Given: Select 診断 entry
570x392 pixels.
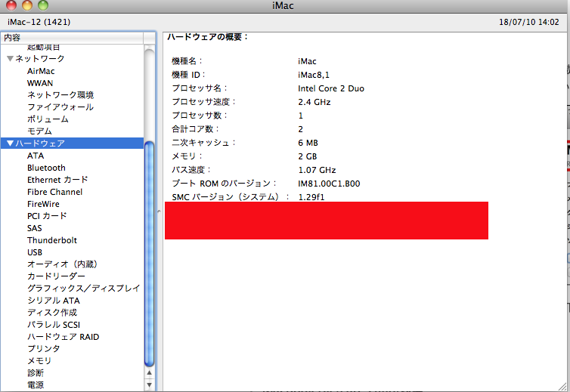Looking at the screenshot, I should pyautogui.click(x=36, y=373).
